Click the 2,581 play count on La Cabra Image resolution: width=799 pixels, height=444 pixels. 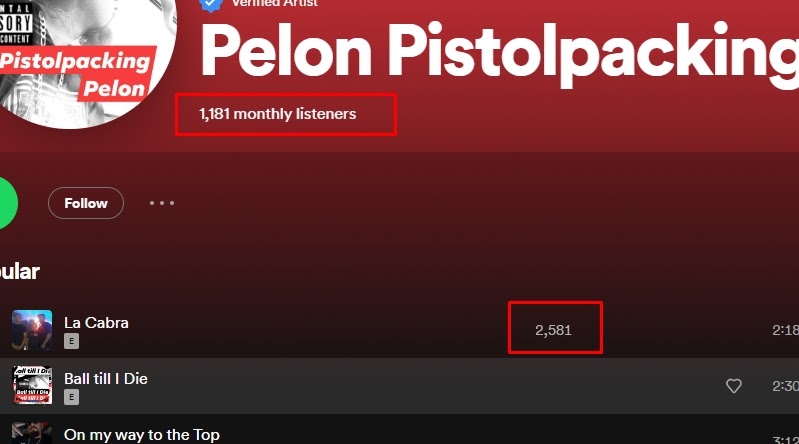coord(553,330)
